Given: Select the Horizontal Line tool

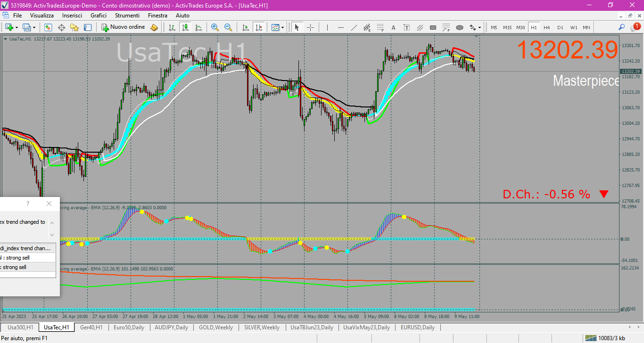Looking at the screenshot, I should [340, 27].
